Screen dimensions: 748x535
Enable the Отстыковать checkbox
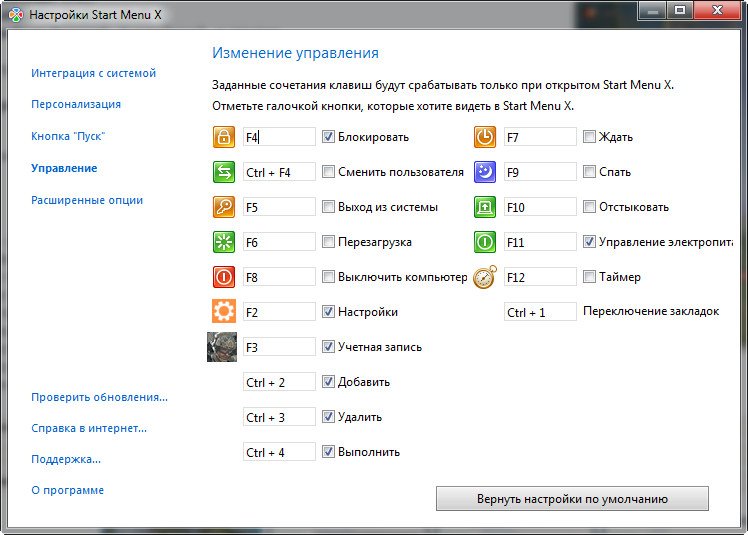point(590,207)
